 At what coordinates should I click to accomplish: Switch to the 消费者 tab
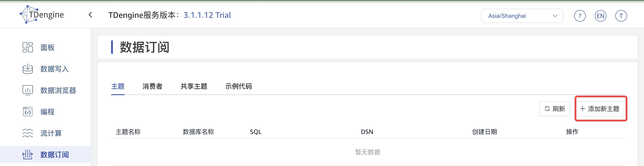152,87
